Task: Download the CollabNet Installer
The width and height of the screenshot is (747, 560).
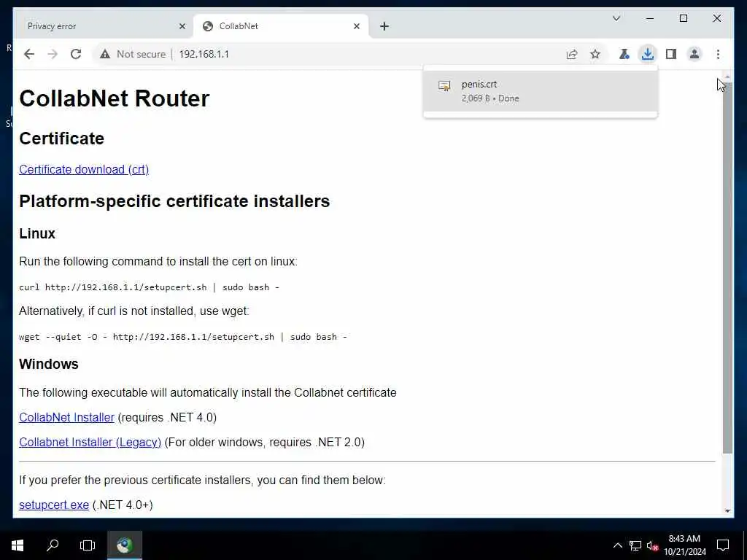Action: [66, 417]
